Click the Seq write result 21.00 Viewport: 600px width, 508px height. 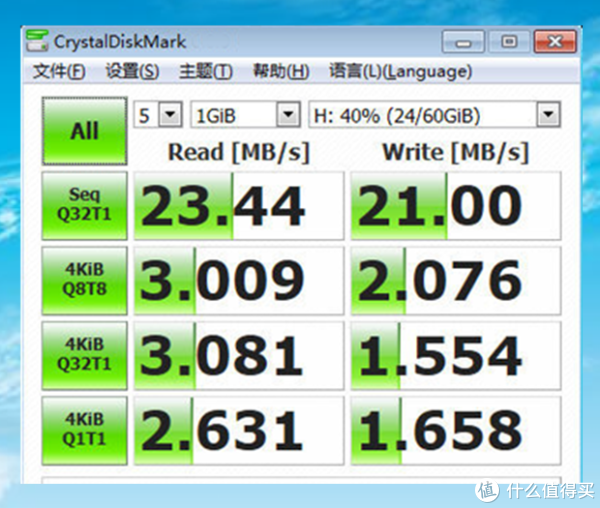coord(456,206)
